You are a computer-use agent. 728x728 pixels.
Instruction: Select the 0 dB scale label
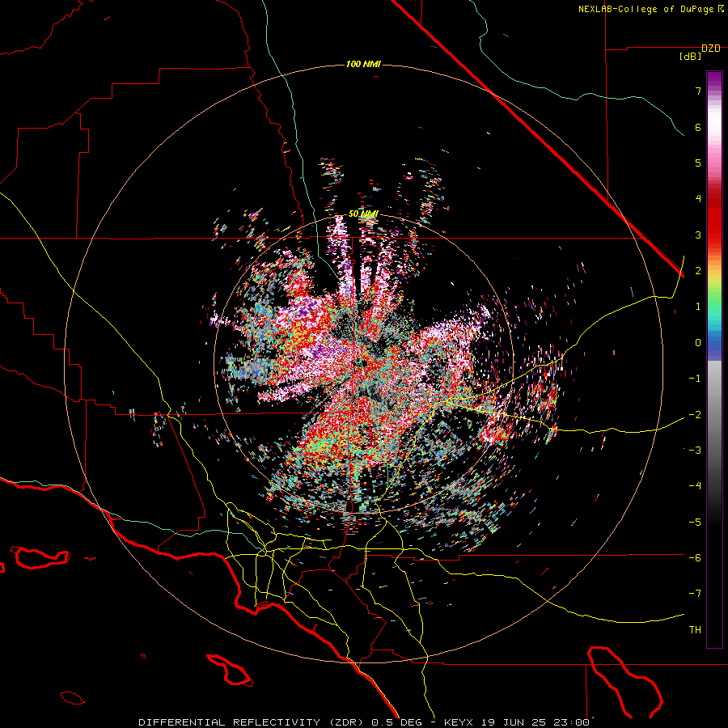point(698,343)
